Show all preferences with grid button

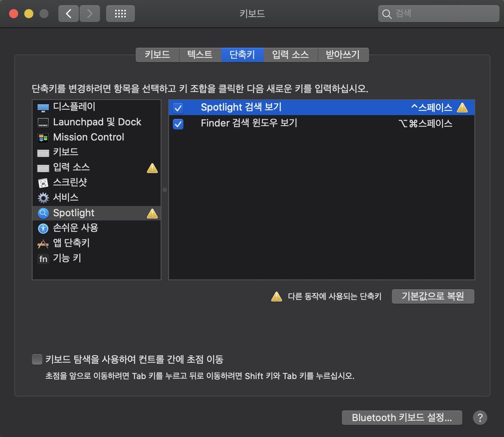tap(120, 14)
